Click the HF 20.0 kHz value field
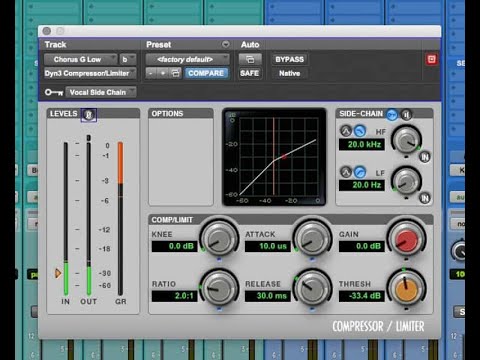The image size is (480, 360). tap(362, 144)
